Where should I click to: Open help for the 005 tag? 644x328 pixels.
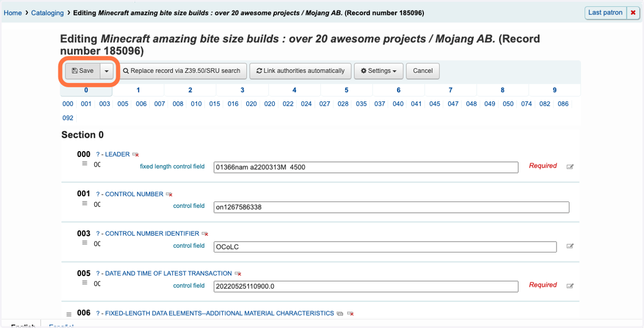[x=98, y=273]
